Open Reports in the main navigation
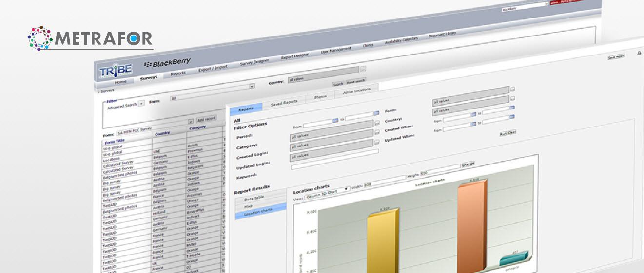Screen dimensions: 644x273 tap(178, 73)
